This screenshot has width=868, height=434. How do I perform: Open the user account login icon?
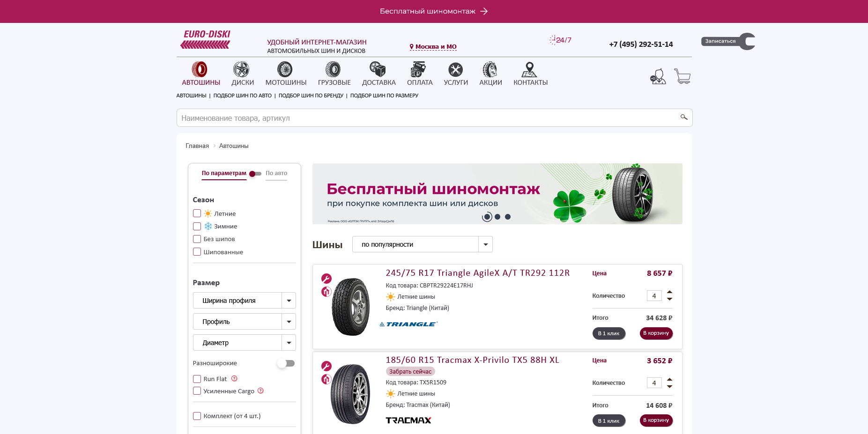(658, 76)
